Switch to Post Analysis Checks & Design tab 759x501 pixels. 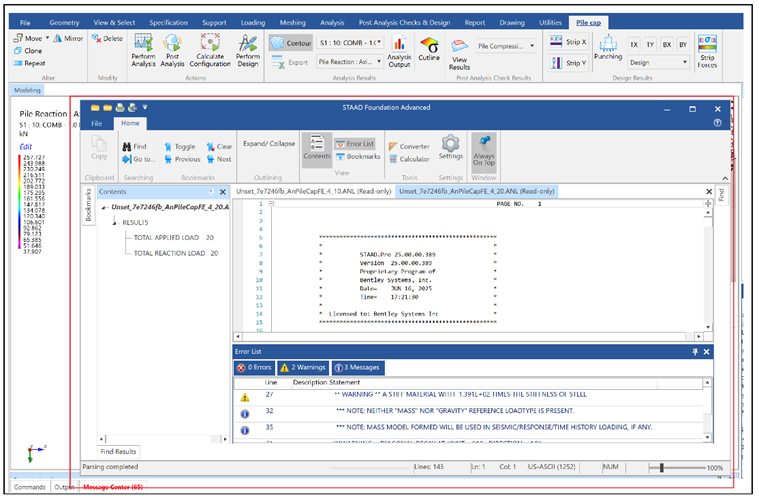click(x=404, y=23)
